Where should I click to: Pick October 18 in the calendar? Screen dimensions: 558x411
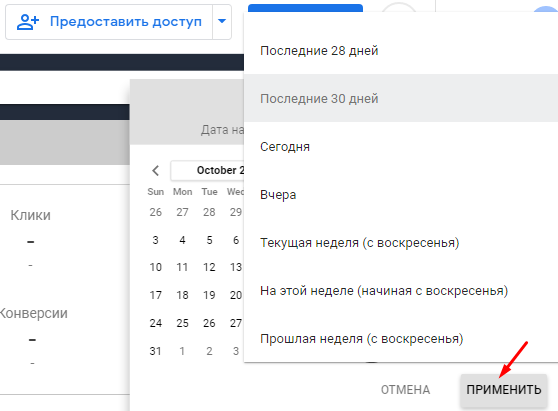[182, 295]
